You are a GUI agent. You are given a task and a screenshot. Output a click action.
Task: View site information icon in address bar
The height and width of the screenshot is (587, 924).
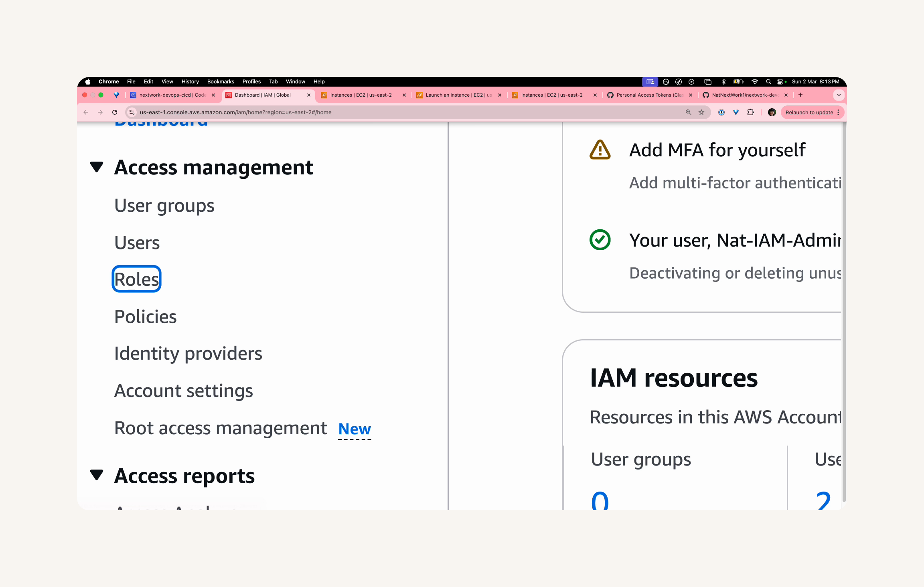click(x=132, y=112)
